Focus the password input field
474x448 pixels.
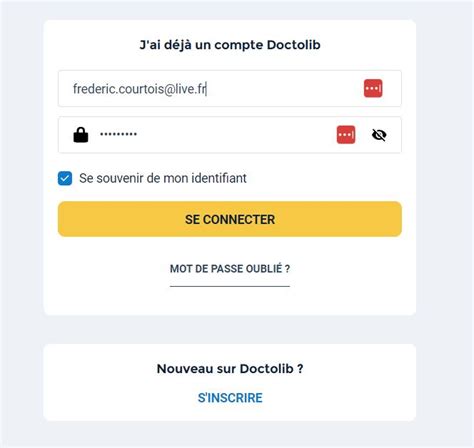tap(230, 135)
